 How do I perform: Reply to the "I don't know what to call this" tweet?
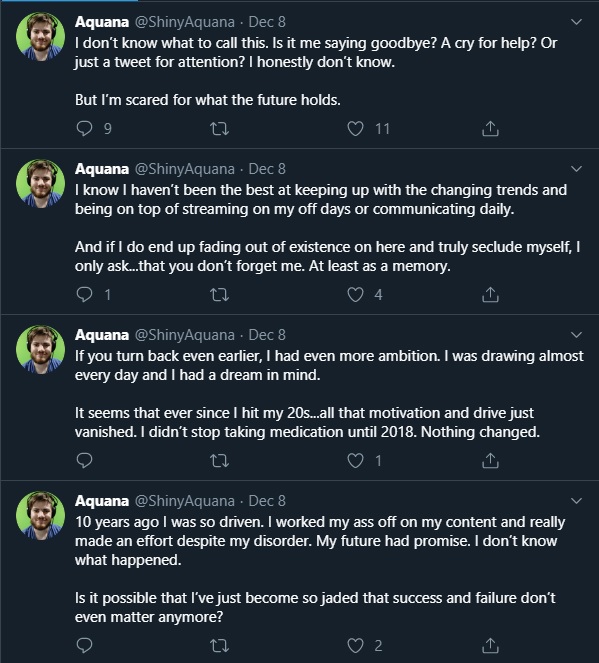[84, 128]
